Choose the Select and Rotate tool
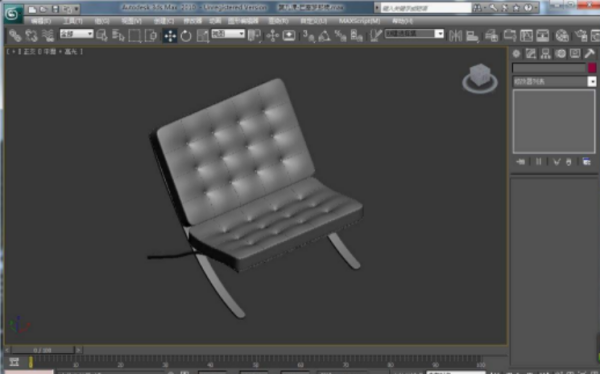 click(186, 36)
